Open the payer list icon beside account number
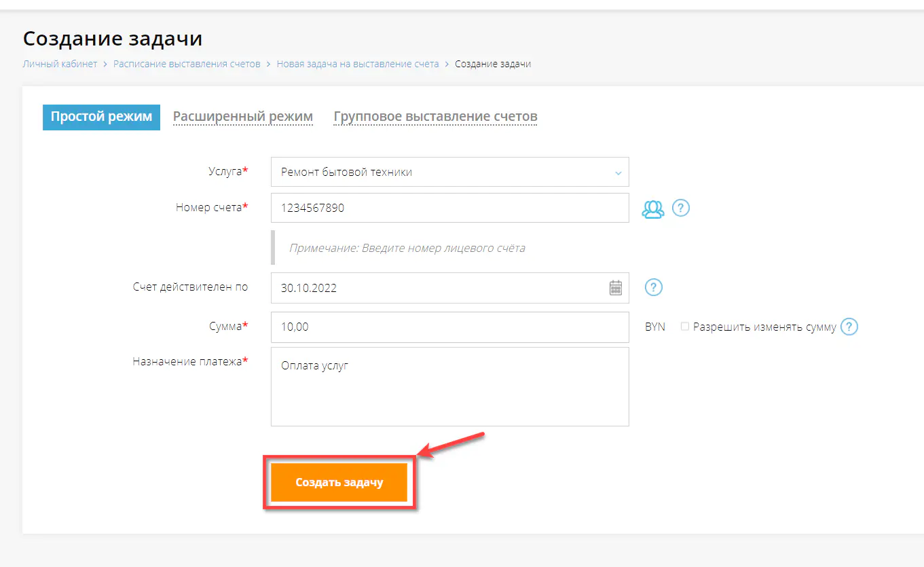924x567 pixels. (x=653, y=208)
